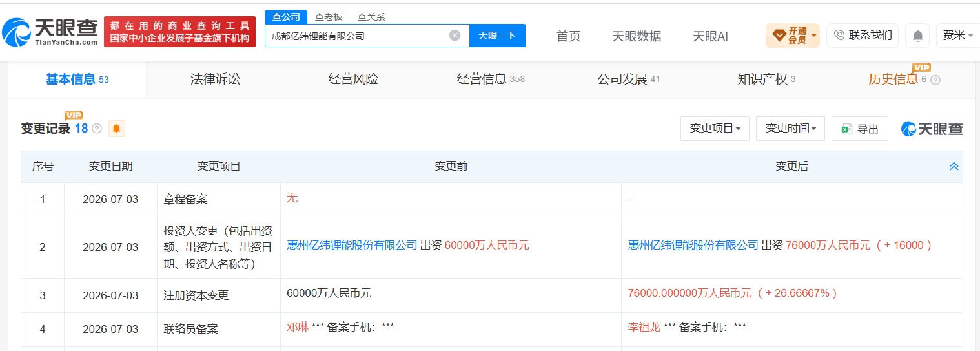
Task: Open the 经营信息 358 tab
Action: click(x=491, y=80)
